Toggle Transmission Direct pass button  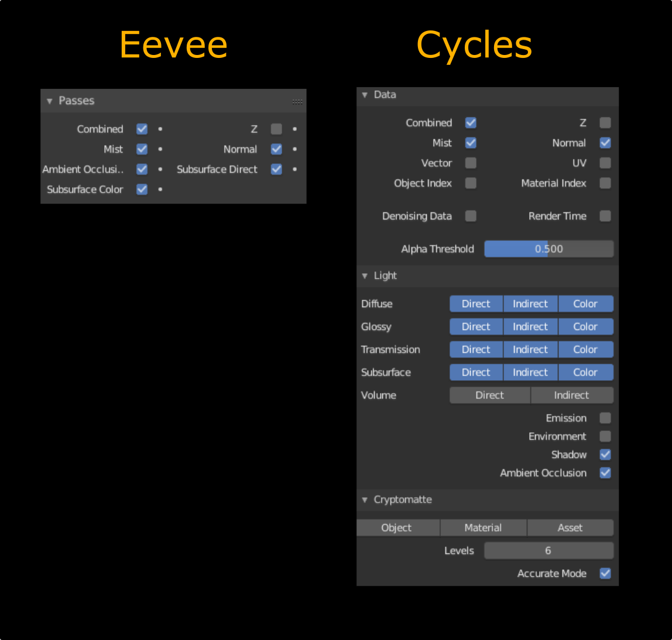476,350
